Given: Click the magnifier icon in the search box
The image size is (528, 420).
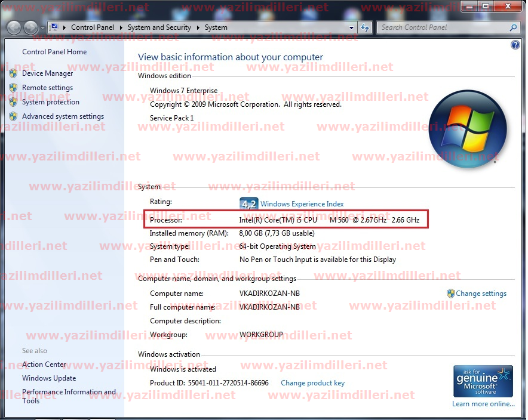Looking at the screenshot, I should pos(513,27).
